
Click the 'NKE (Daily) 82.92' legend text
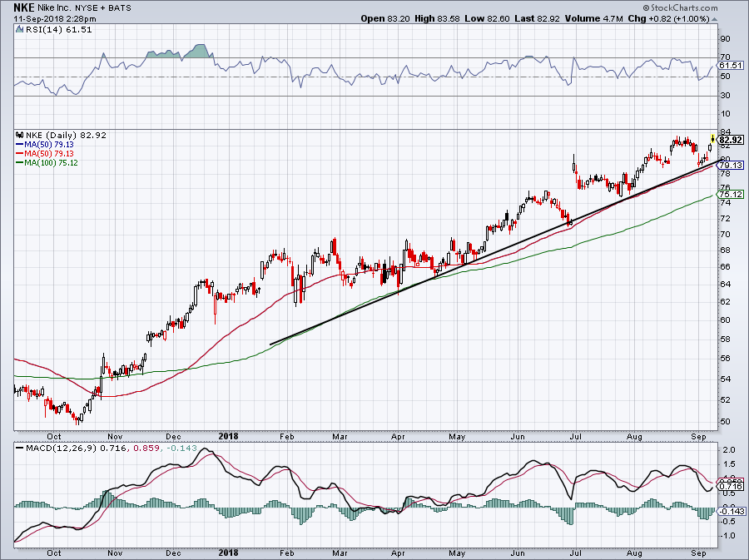click(x=66, y=135)
